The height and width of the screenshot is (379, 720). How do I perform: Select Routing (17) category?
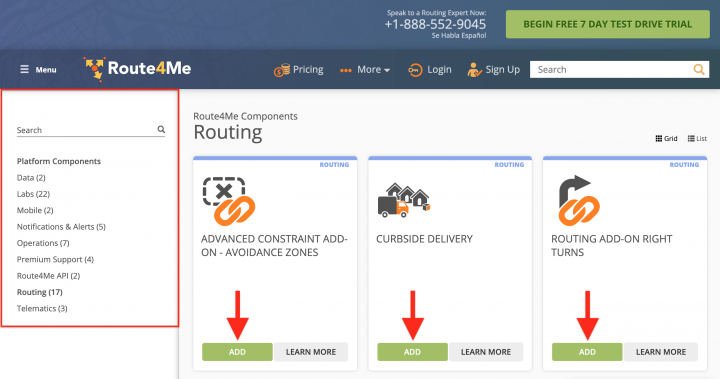pyautogui.click(x=39, y=292)
